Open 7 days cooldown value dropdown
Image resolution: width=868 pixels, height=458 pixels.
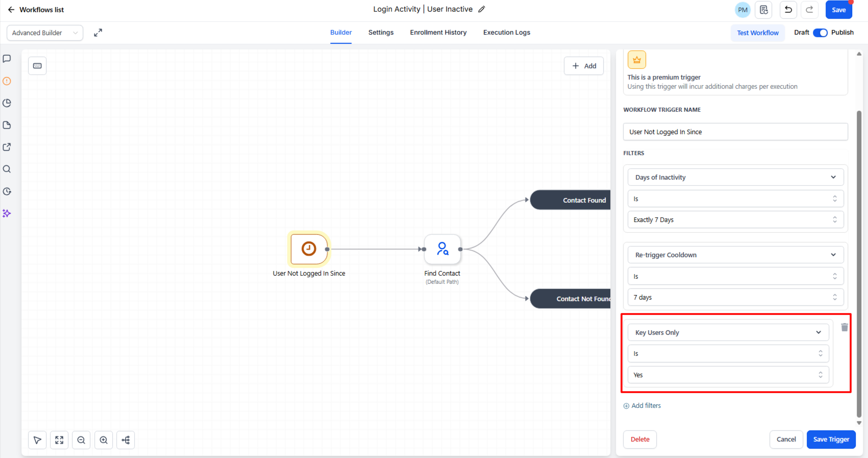point(735,297)
